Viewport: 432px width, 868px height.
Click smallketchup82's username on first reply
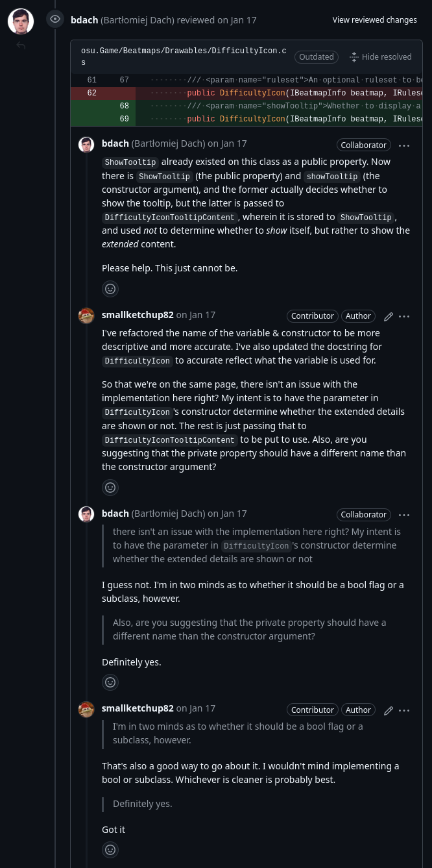coord(138,315)
